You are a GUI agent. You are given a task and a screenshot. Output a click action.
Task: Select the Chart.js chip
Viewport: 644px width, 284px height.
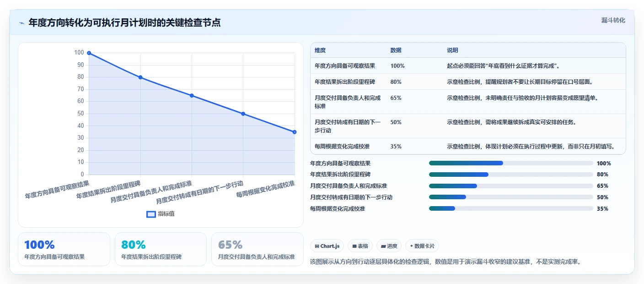click(327, 246)
